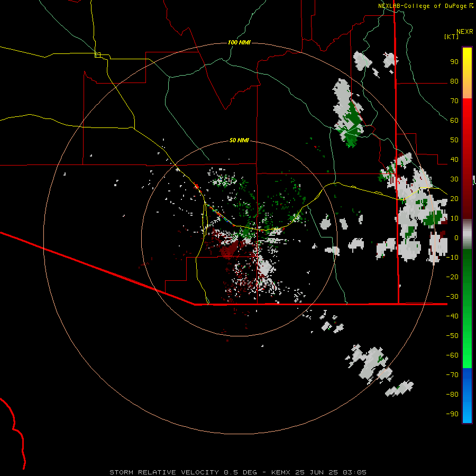Pick the gray zero-velocity segment of the color bar
476x476 pixels.
click(467, 234)
